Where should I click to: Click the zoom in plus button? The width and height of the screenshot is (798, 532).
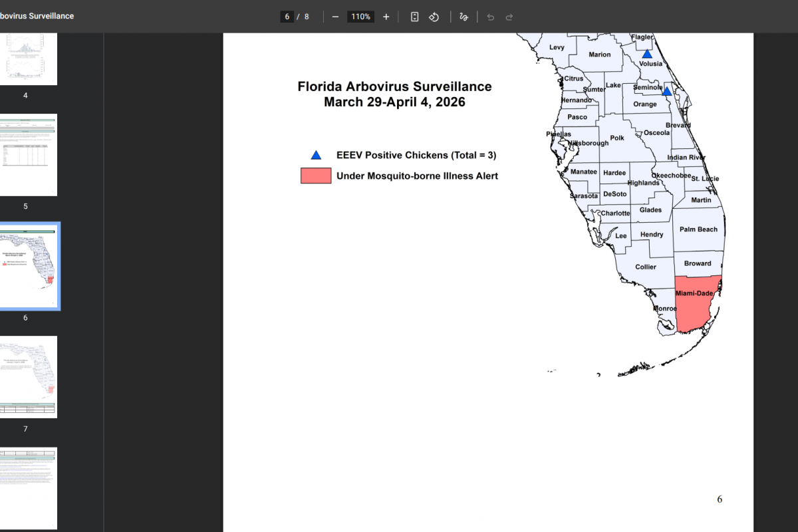(386, 17)
